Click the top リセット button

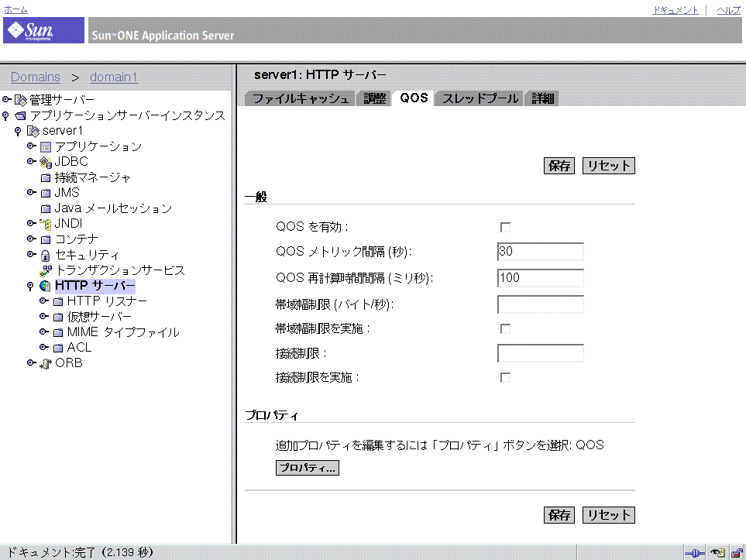tap(609, 166)
